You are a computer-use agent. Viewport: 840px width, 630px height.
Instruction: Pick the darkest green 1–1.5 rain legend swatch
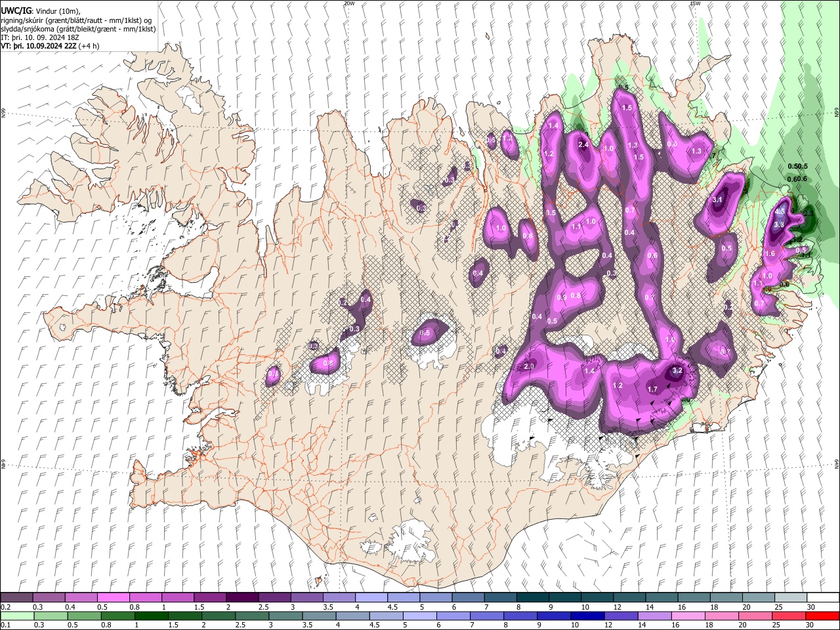(151, 616)
